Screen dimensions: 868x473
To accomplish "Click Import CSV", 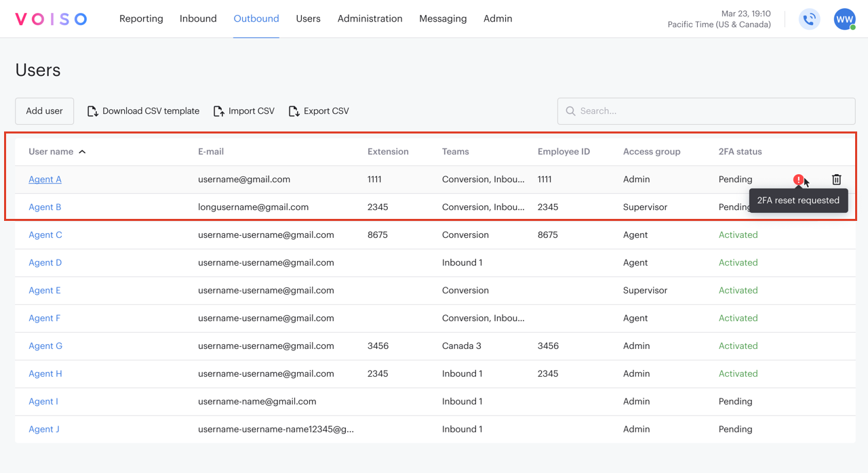I will point(244,111).
